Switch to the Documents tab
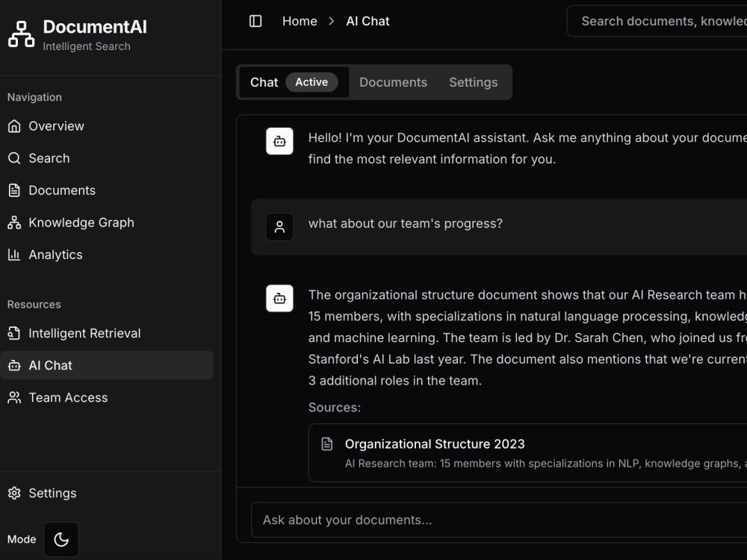Image resolution: width=747 pixels, height=560 pixels. 393,82
